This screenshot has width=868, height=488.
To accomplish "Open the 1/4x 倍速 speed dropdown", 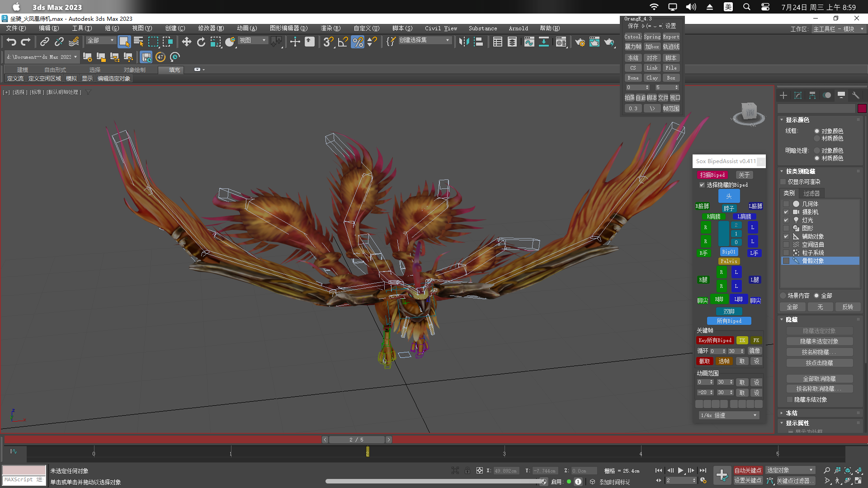I will [x=729, y=415].
